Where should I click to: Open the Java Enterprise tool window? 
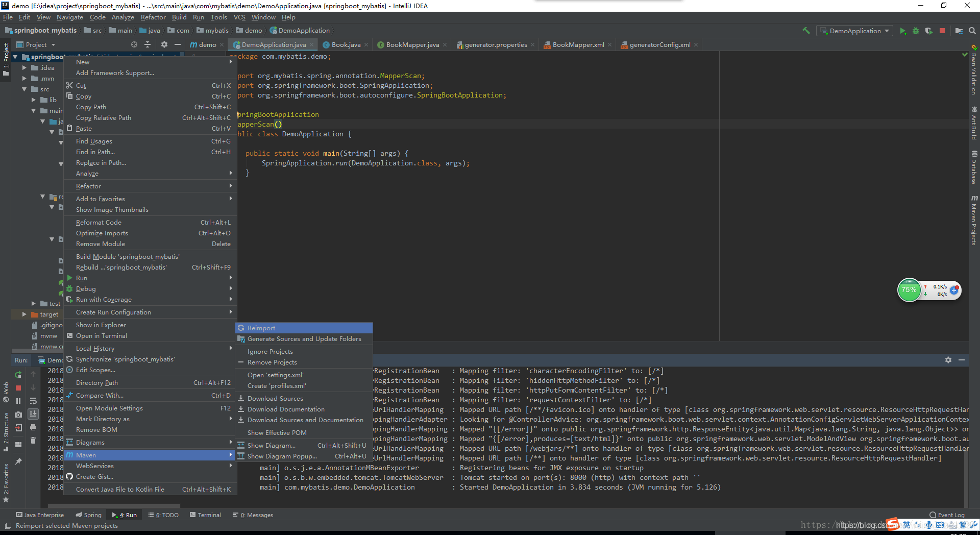pyautogui.click(x=40, y=515)
